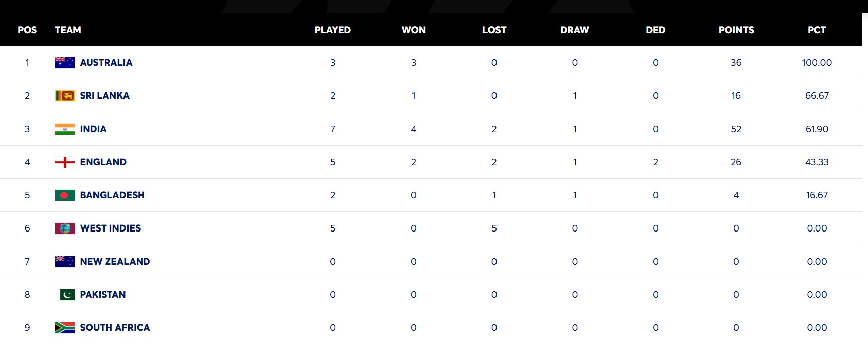This screenshot has height=347, width=868.
Task: Click the Bangladesh flag icon
Action: 65,195
